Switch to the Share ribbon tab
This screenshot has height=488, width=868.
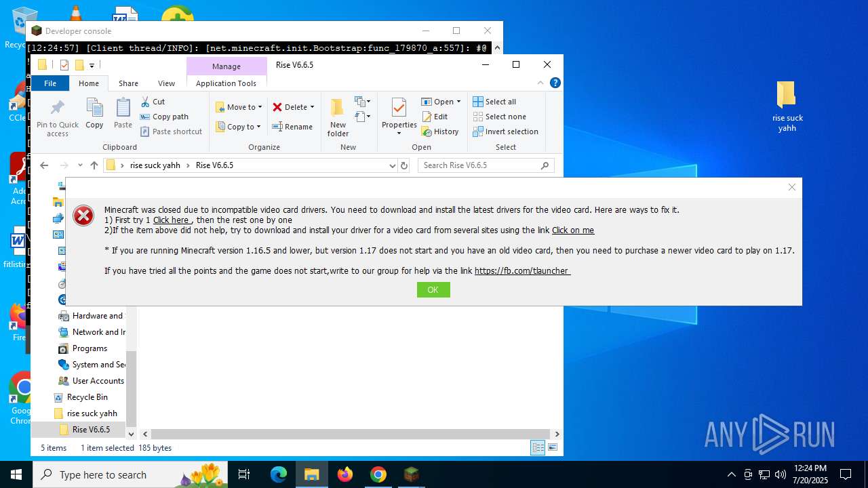click(x=128, y=83)
